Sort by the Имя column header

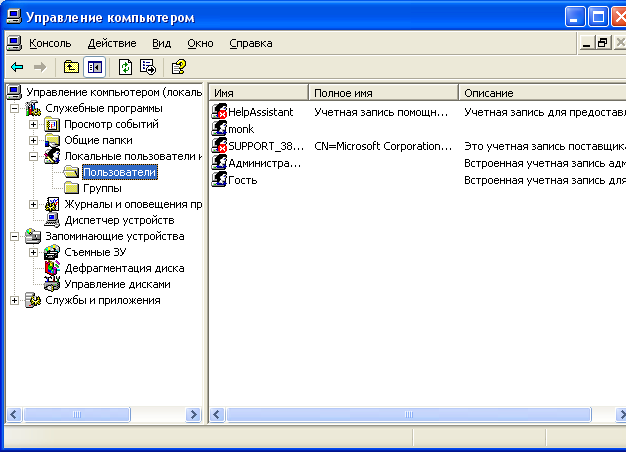[259, 93]
